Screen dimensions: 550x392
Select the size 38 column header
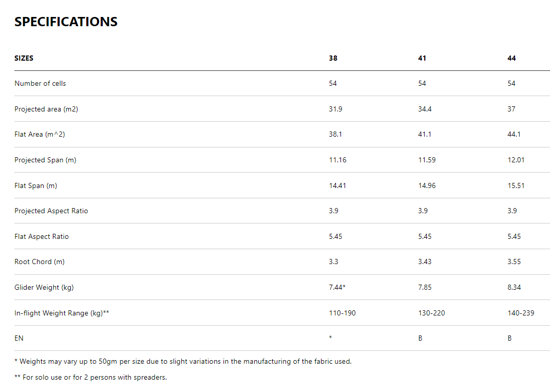(333, 58)
